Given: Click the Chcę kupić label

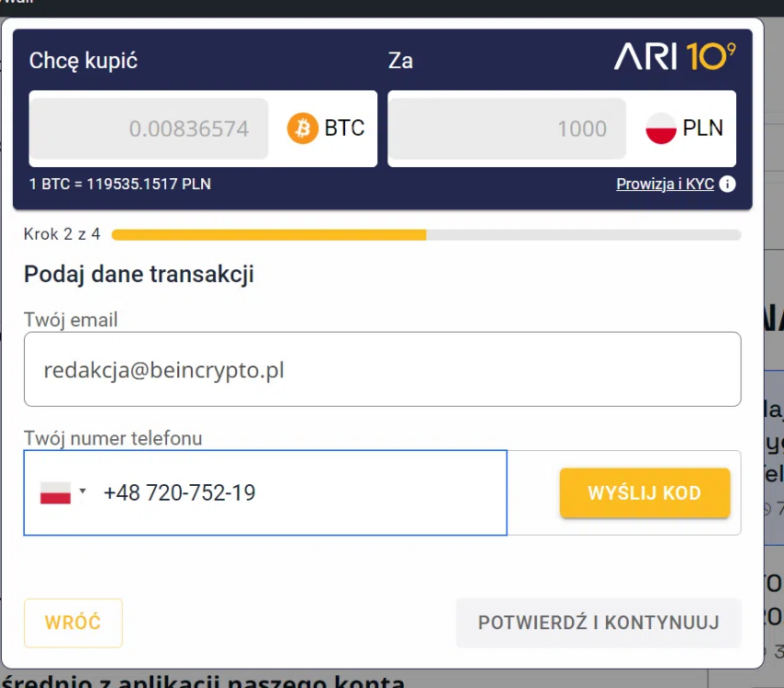Looking at the screenshot, I should coord(83,61).
